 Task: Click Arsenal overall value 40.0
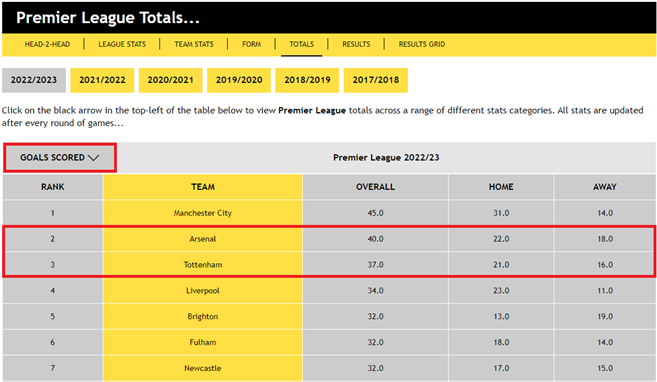[x=375, y=239]
